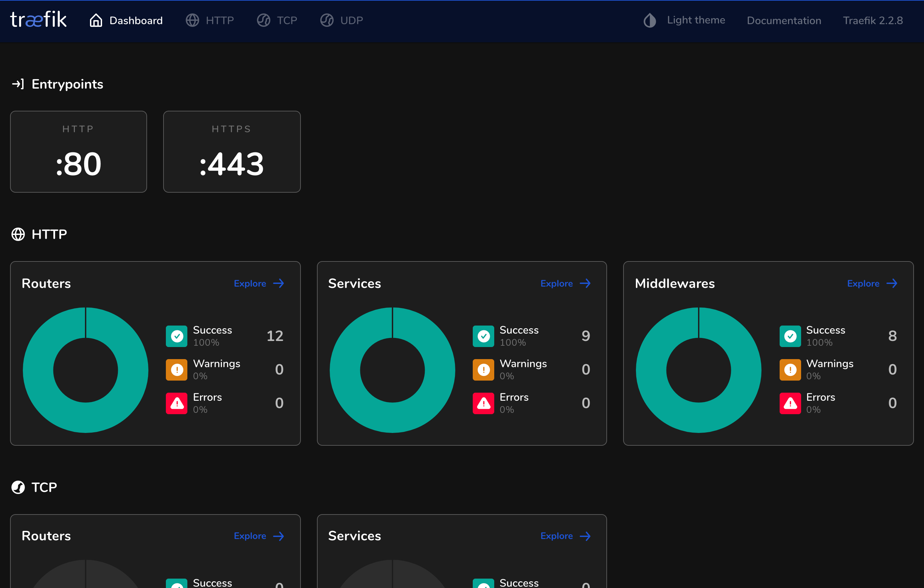Explore TCP Services

(566, 536)
